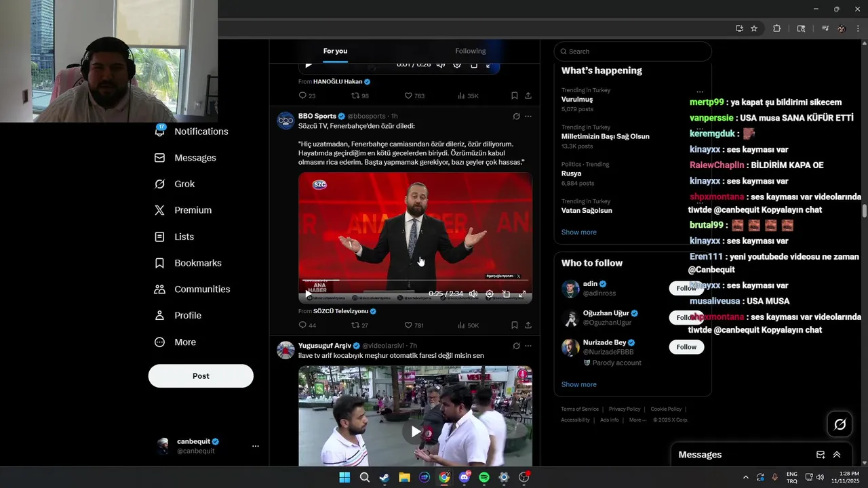Show more trending topics
The width and height of the screenshot is (868, 488).
coord(579,232)
